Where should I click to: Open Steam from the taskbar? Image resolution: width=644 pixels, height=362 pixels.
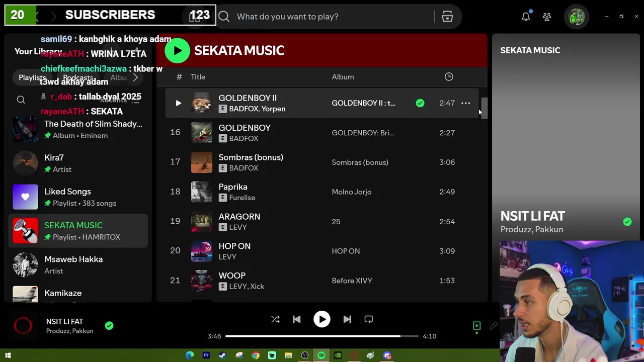point(222,355)
